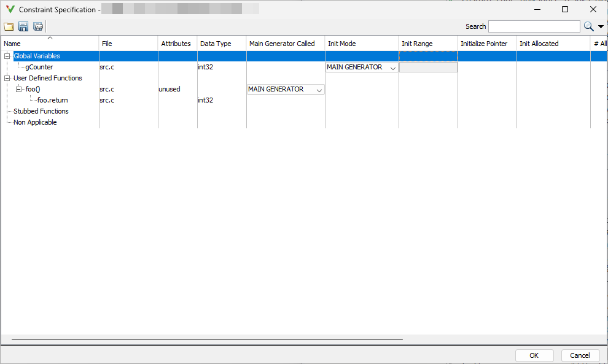608x364 pixels.
Task: Open Main Generator Called dropdown for foo()
Action: tap(319, 90)
